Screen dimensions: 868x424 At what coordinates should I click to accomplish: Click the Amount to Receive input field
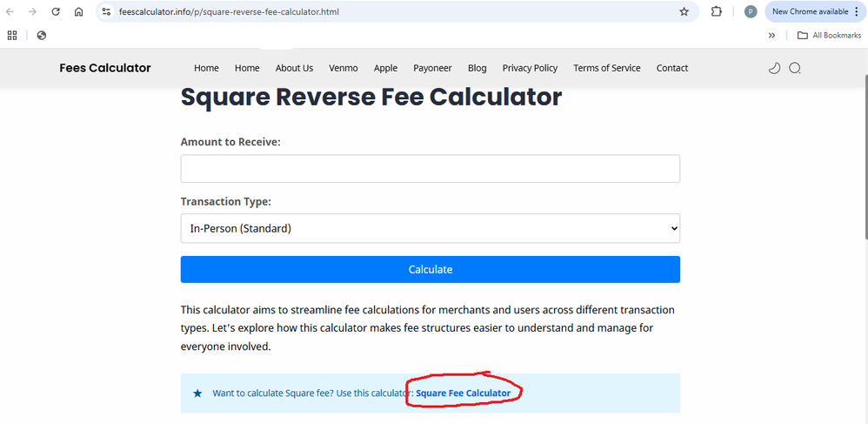(x=430, y=169)
